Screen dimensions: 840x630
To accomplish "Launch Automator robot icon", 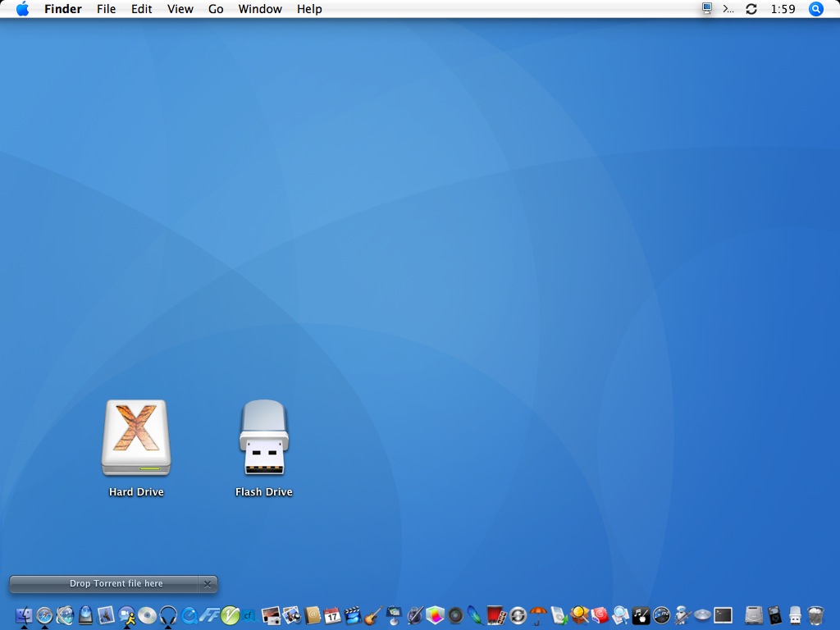I will 682,615.
